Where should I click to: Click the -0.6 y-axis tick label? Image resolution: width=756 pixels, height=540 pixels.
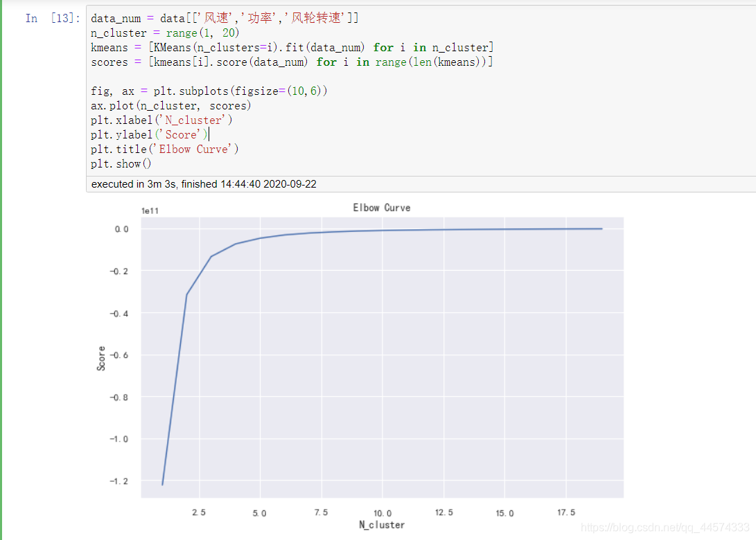[x=119, y=355]
